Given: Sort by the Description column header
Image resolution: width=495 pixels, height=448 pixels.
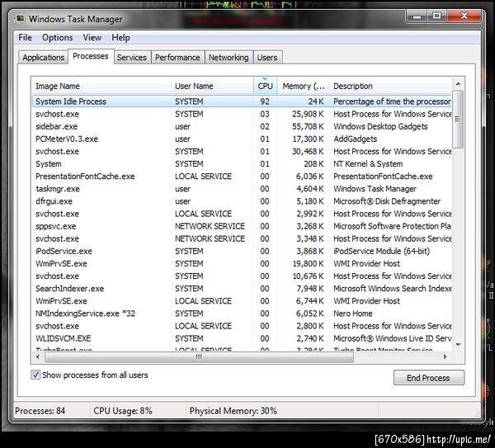Looking at the screenshot, I should point(391,86).
